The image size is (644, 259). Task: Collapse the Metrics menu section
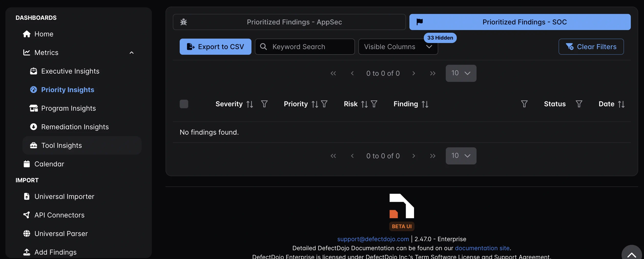[x=132, y=53]
